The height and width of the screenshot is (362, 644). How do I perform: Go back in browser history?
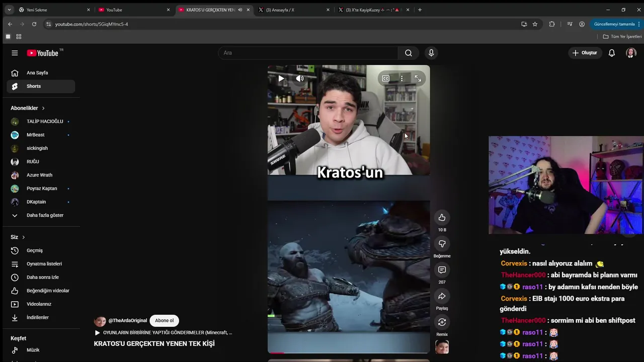[10, 24]
